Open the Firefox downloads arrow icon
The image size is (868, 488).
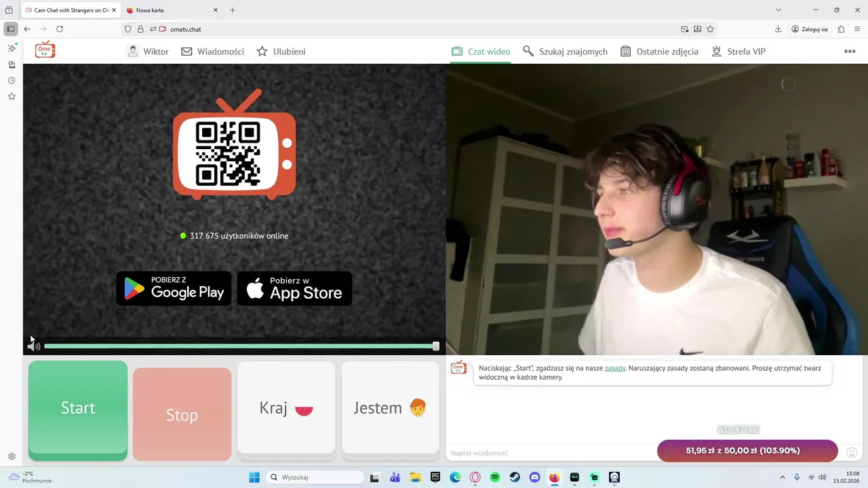pos(778,29)
